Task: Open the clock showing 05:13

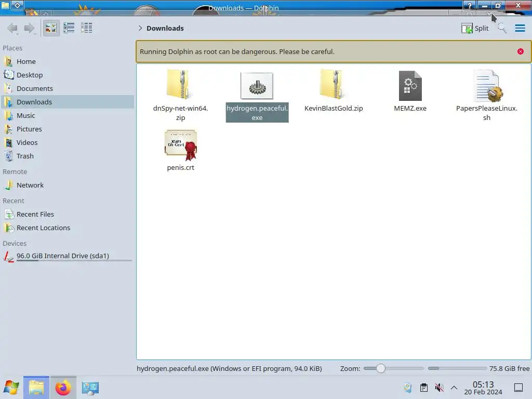Action: (483, 388)
